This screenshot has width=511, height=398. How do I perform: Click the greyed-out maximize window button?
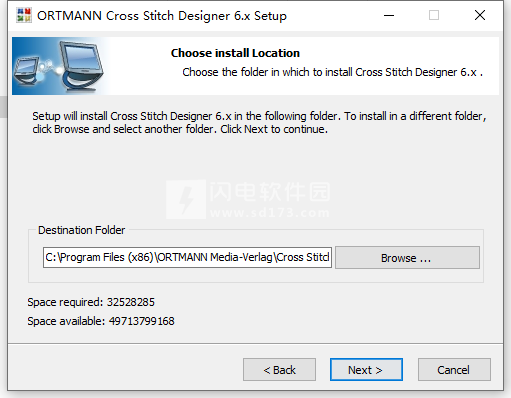[434, 15]
